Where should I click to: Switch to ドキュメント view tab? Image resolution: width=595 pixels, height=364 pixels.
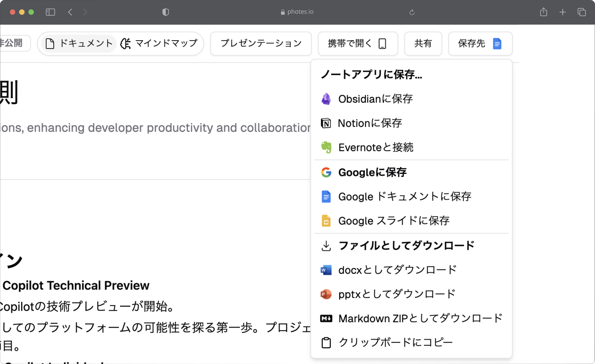point(79,44)
